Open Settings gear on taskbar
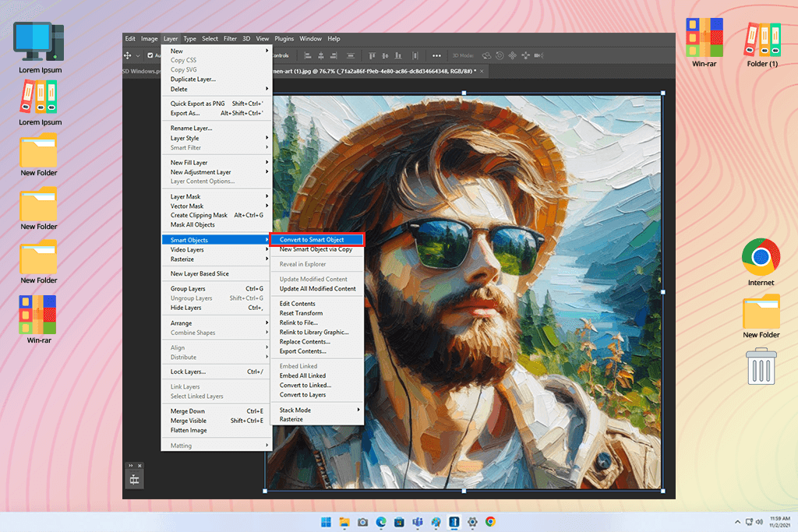 (x=472, y=523)
